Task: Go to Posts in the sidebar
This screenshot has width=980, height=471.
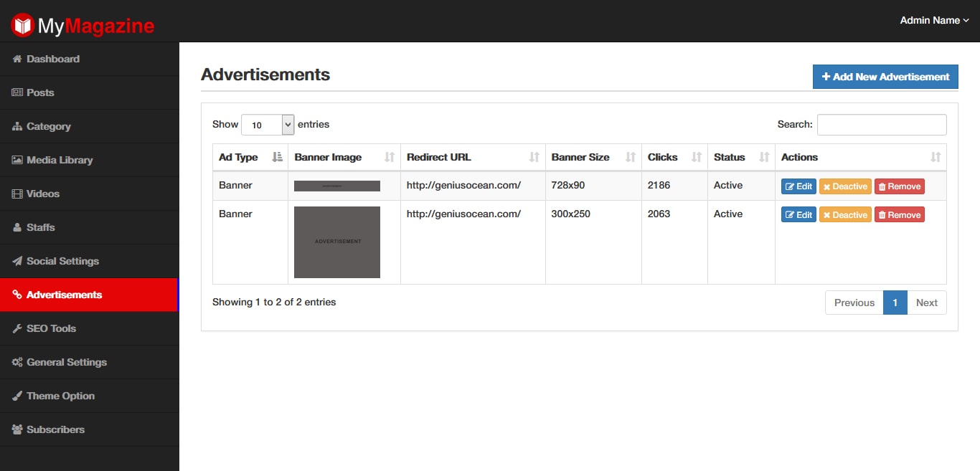Action: pyautogui.click(x=40, y=92)
